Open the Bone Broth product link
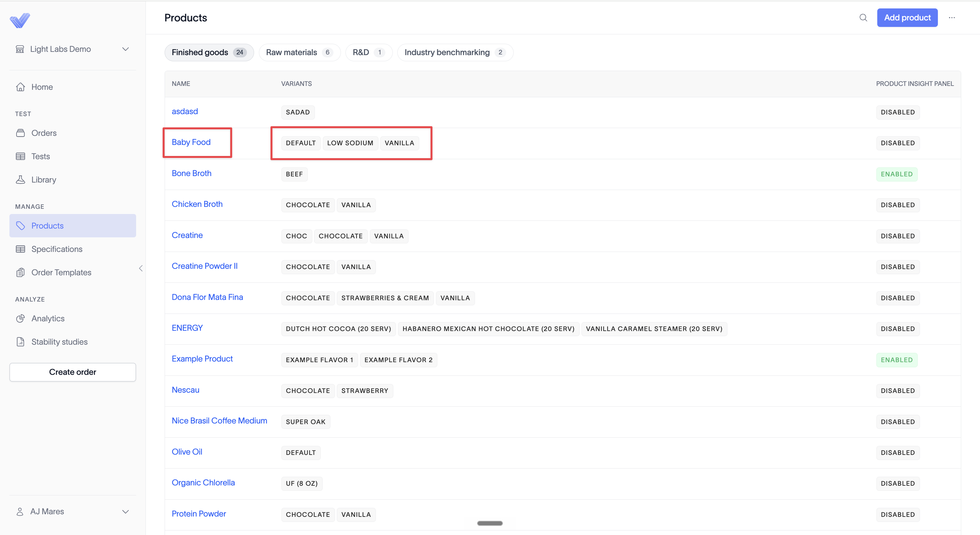980x535 pixels. coord(191,173)
